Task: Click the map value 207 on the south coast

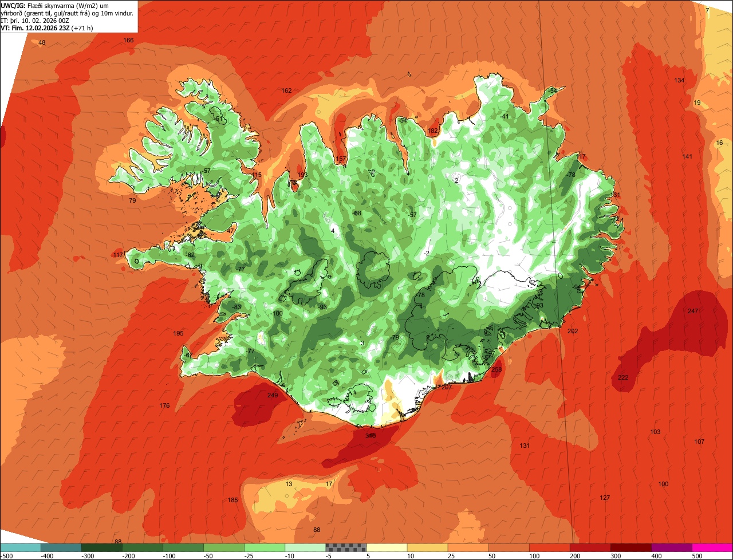Action: (x=447, y=387)
